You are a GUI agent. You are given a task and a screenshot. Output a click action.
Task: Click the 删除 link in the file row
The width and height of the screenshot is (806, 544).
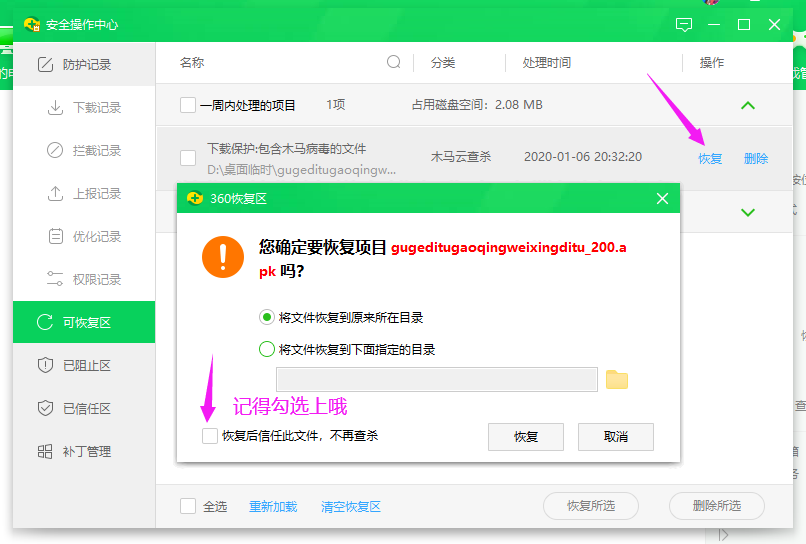pyautogui.click(x=756, y=158)
